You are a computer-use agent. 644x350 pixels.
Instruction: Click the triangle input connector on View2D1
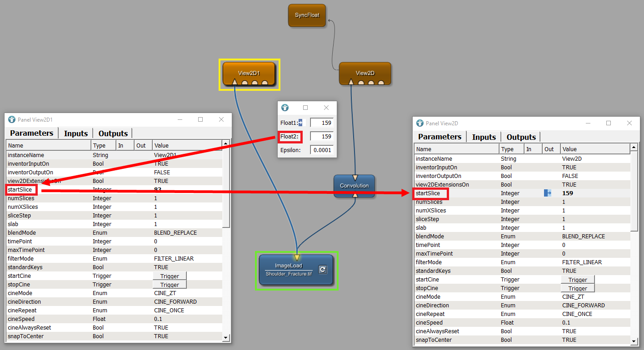[x=235, y=82]
